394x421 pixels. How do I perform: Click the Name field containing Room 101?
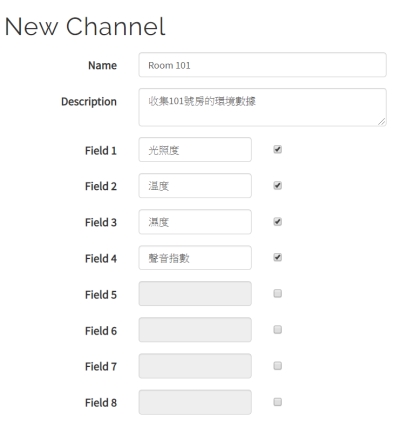coord(262,65)
